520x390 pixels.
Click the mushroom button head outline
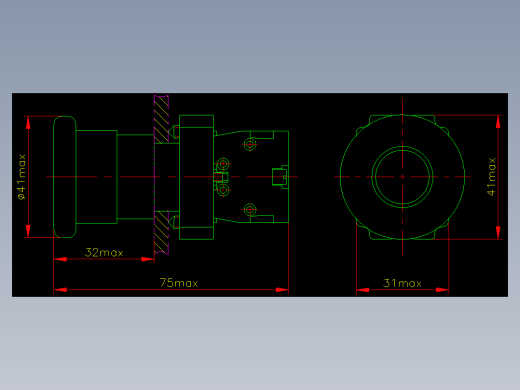65,177
